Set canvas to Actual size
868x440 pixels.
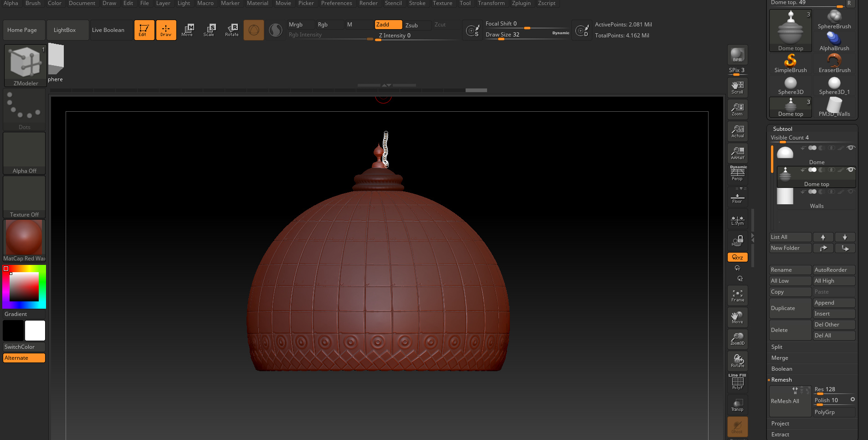(x=737, y=131)
